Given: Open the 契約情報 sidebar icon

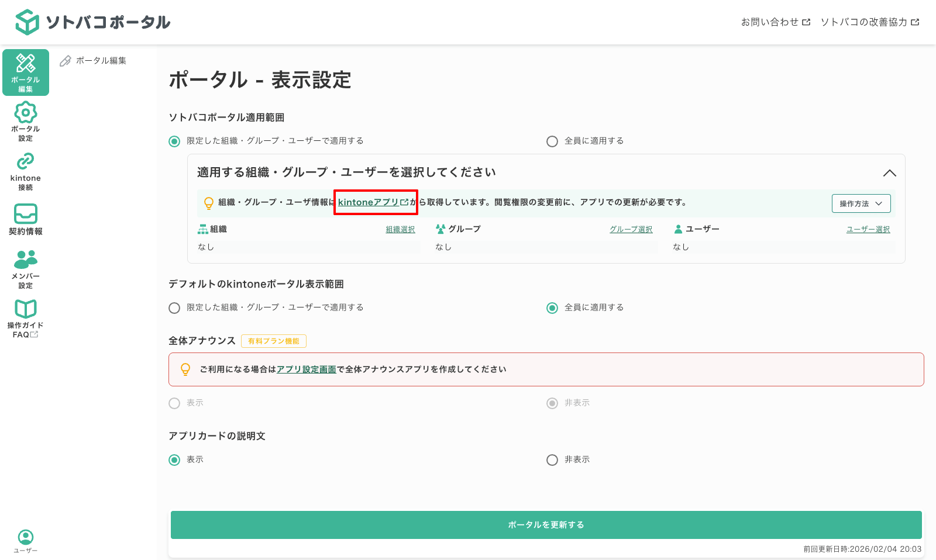Looking at the screenshot, I should tap(25, 219).
